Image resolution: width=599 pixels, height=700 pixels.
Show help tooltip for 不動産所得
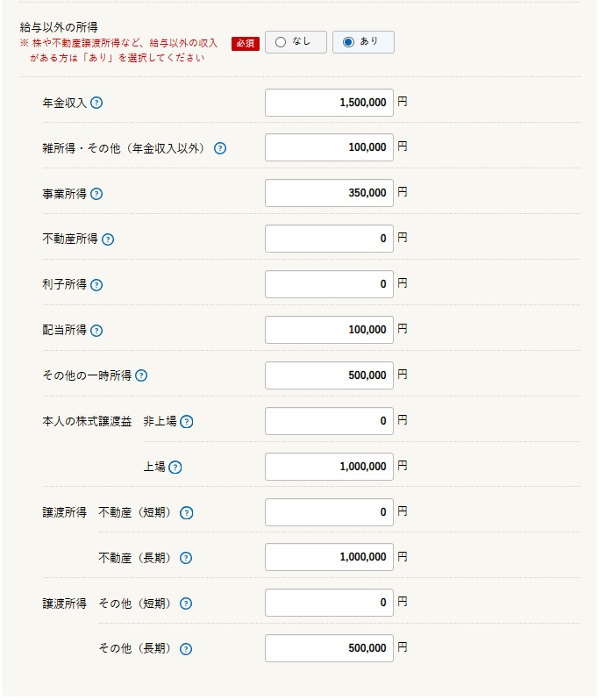[x=108, y=239]
